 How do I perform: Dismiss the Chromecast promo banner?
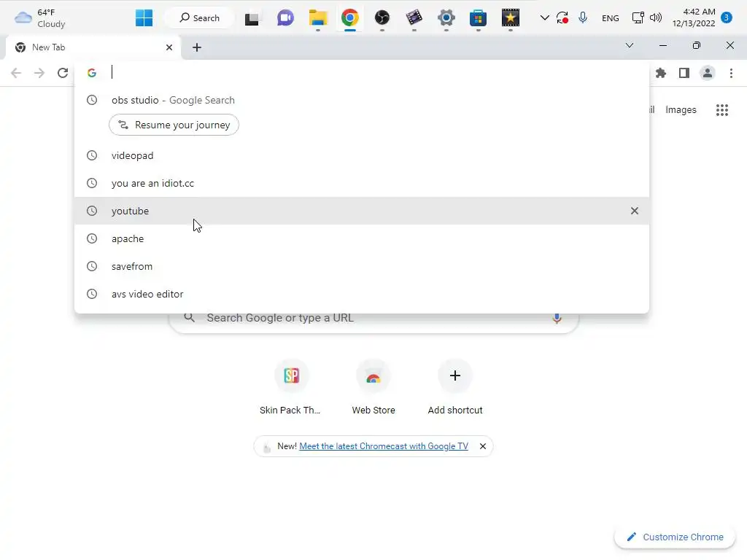[483, 446]
